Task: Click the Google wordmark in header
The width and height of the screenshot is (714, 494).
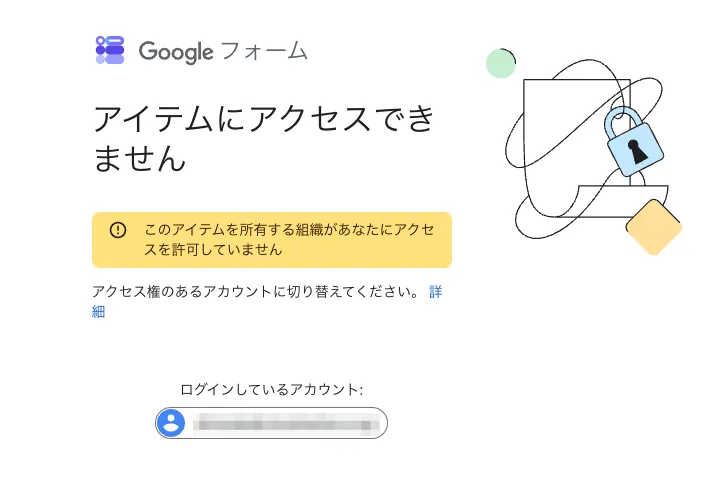Action: coord(176,52)
